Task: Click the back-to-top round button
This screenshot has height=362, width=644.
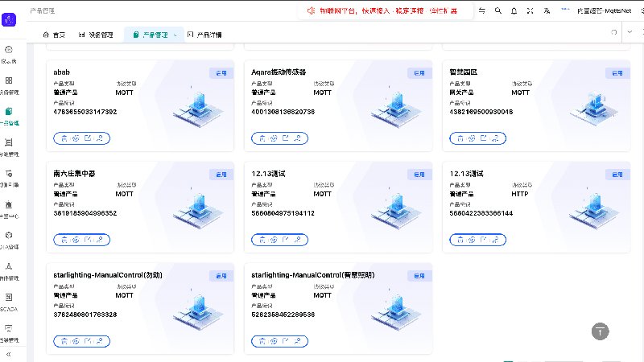Action: (x=600, y=331)
